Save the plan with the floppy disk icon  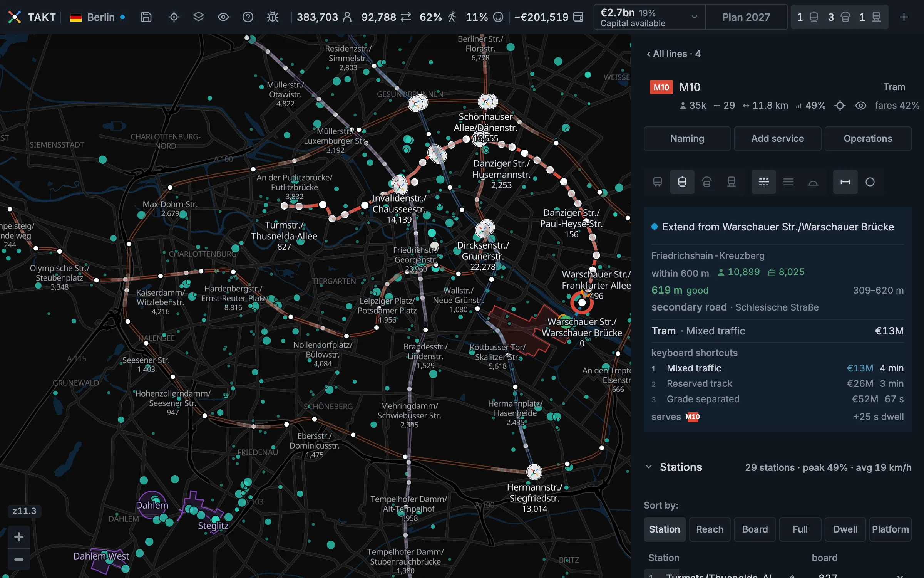pos(146,17)
